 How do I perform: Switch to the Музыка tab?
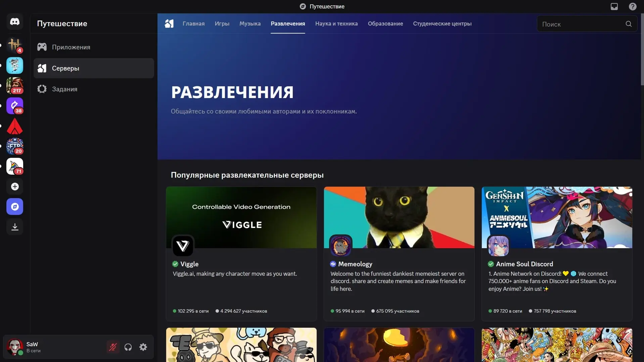point(250,24)
